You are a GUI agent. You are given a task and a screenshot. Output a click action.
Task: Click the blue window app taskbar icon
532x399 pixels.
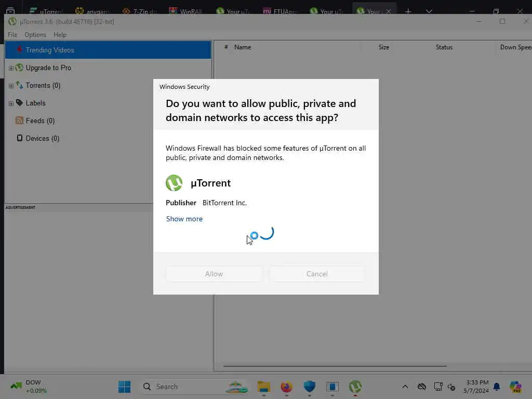(332, 387)
